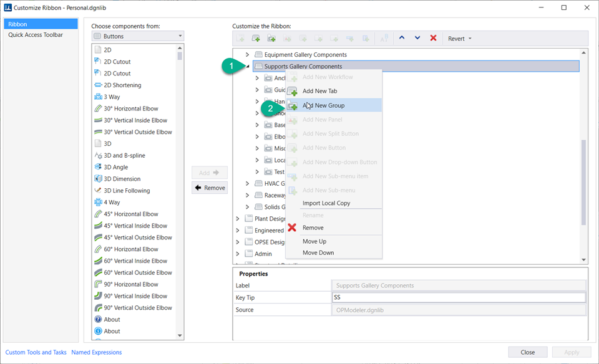The height and width of the screenshot is (364, 599).
Task: Open the Revert dropdown
Action: click(460, 39)
